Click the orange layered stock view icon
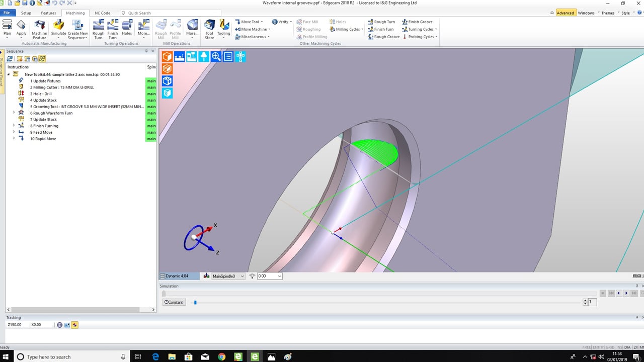Viewport: 644px width, 362px height. (x=167, y=69)
